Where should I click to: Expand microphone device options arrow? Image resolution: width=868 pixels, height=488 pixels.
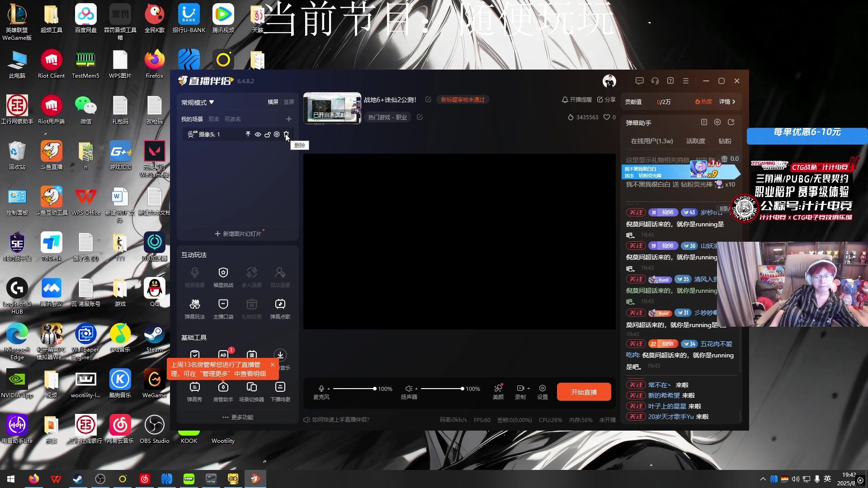click(x=329, y=389)
